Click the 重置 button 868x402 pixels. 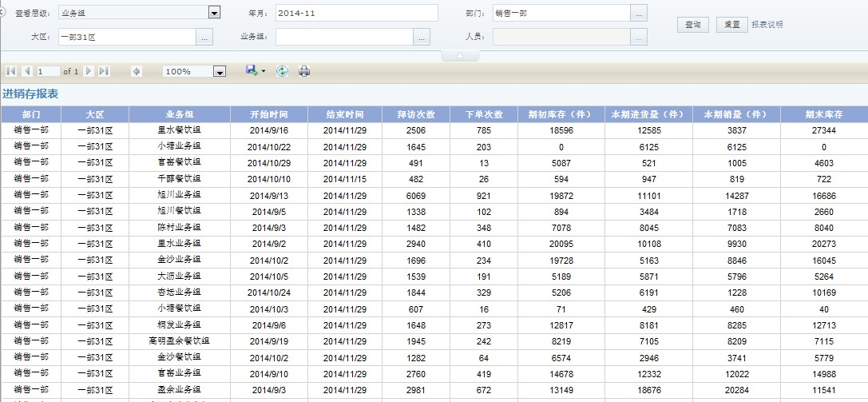731,25
